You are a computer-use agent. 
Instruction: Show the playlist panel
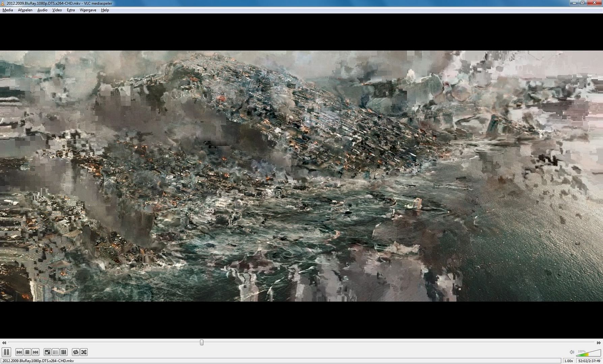pos(56,352)
